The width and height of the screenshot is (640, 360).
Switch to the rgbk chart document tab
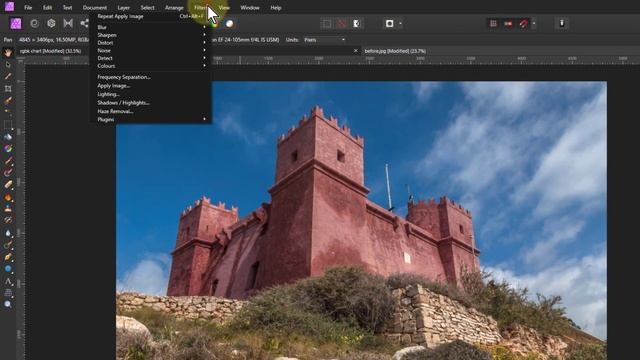click(x=50, y=51)
